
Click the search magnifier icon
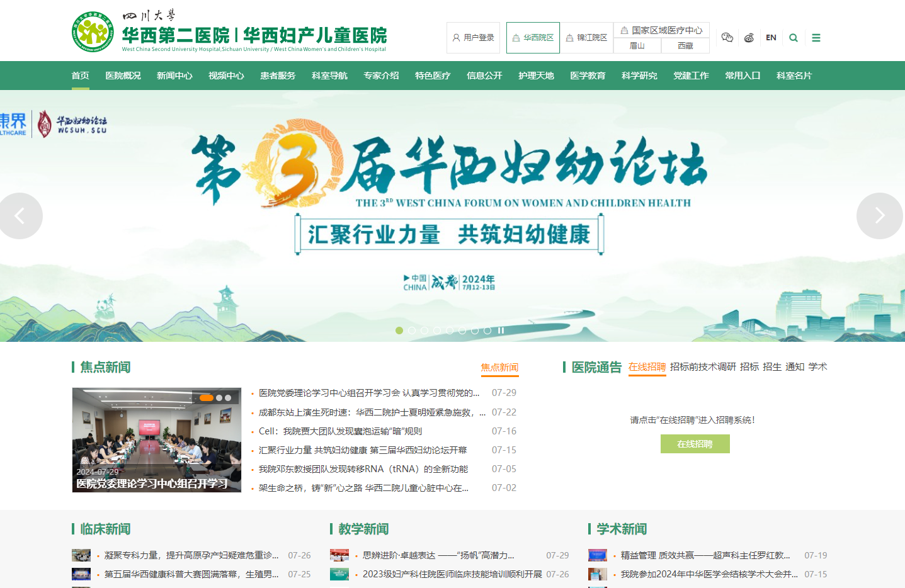click(794, 38)
